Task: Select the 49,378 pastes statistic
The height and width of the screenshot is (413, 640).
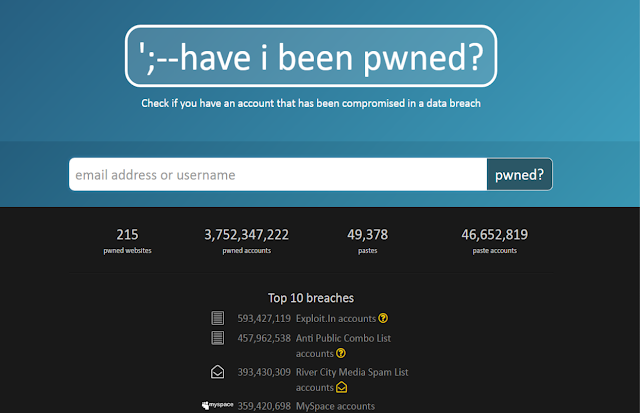Action: 368,241
